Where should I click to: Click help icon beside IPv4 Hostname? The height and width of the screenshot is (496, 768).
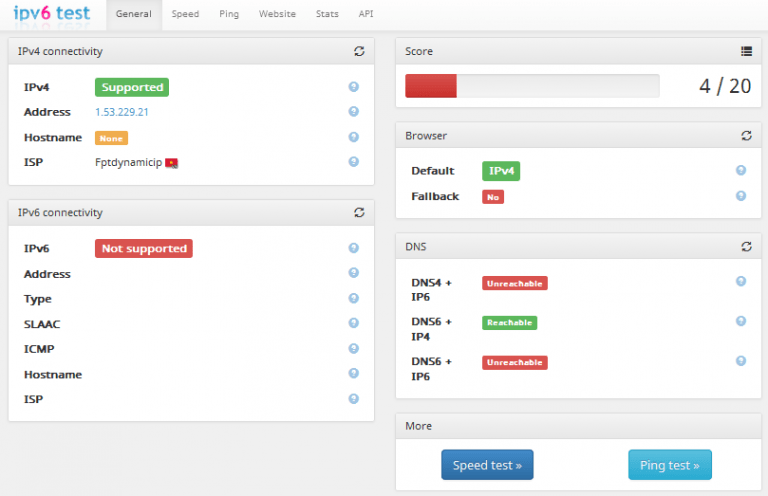coord(353,137)
